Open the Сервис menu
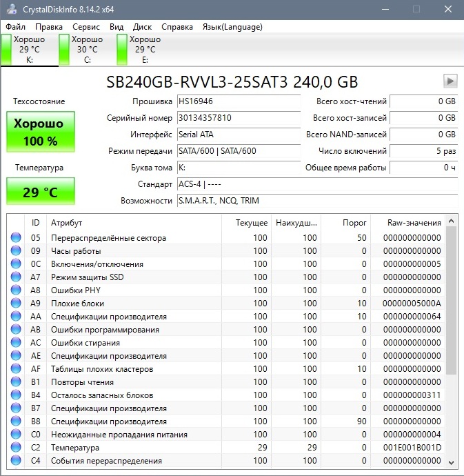Image resolution: width=464 pixels, height=476 pixels. point(86,27)
